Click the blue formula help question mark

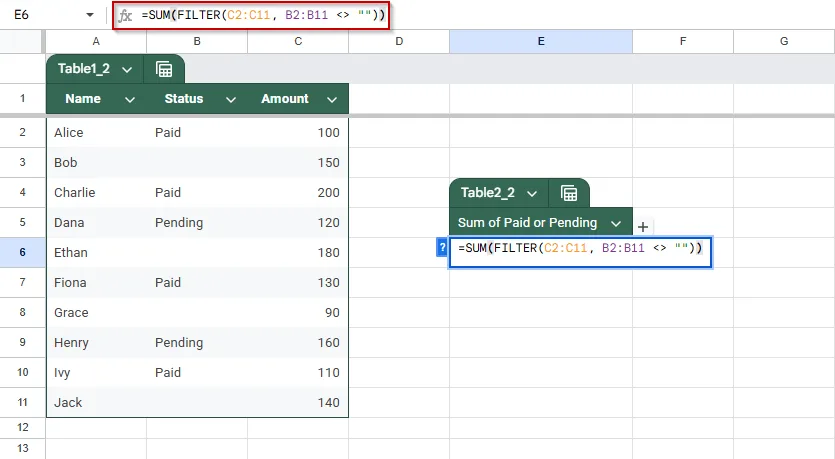point(441,248)
